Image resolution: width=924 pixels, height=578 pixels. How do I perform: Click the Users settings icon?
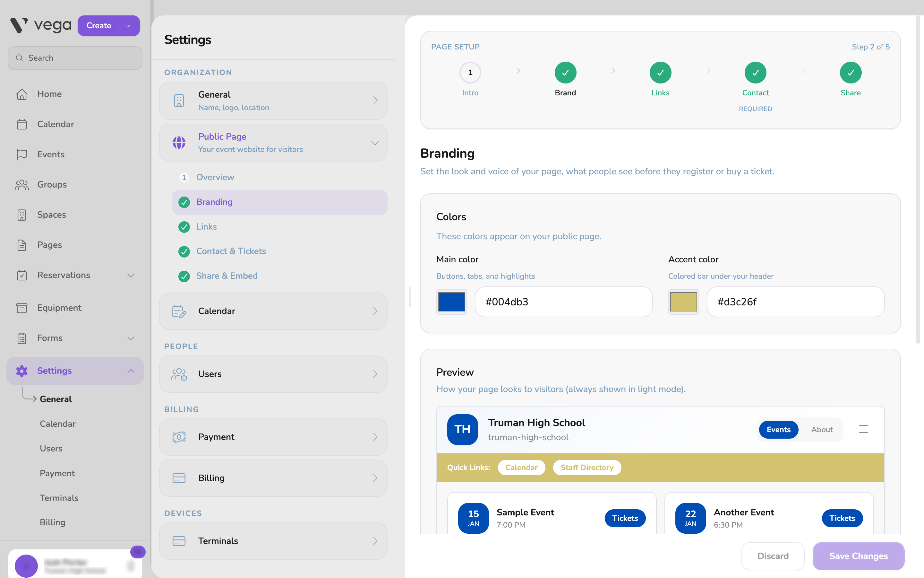pos(179,374)
